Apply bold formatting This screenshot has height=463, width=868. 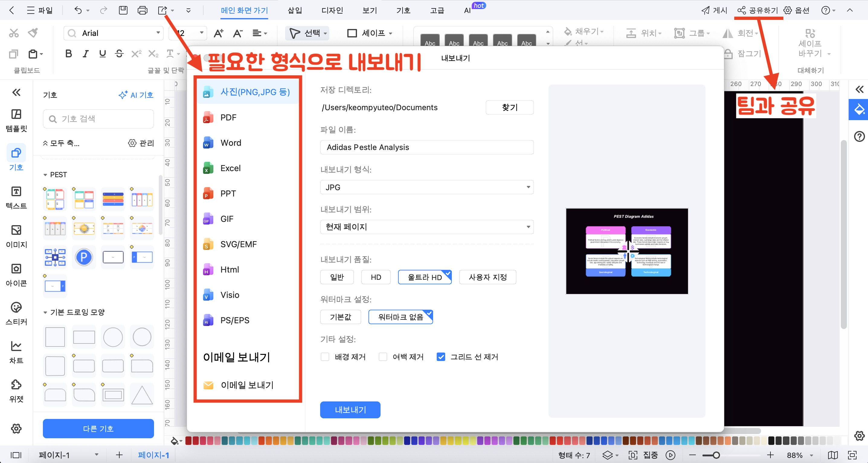[68, 53]
